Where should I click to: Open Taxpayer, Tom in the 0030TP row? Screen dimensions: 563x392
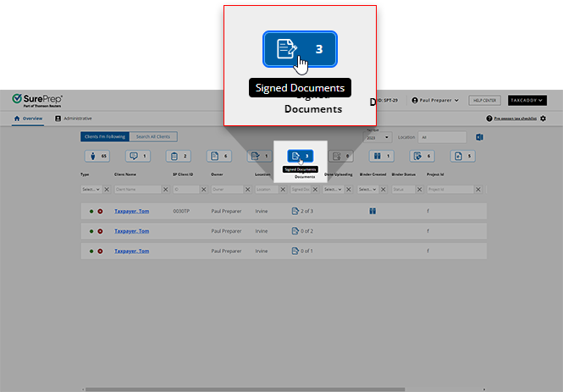click(132, 211)
